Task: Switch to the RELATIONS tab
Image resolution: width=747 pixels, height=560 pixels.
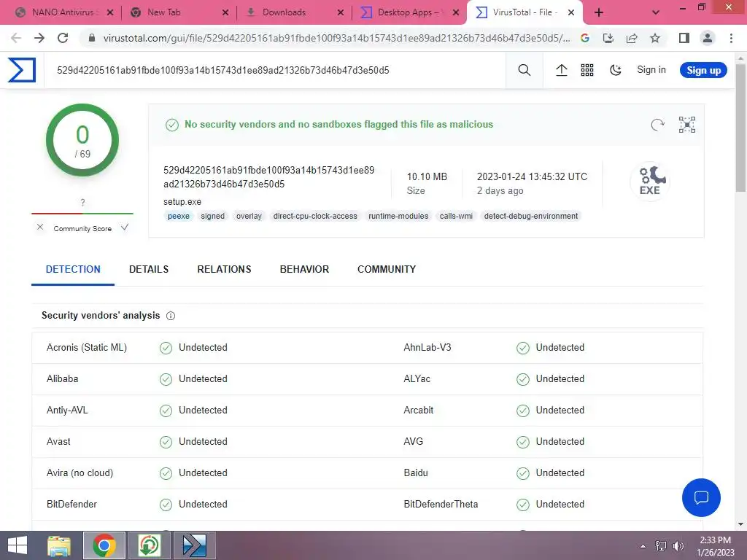Action: (x=224, y=270)
